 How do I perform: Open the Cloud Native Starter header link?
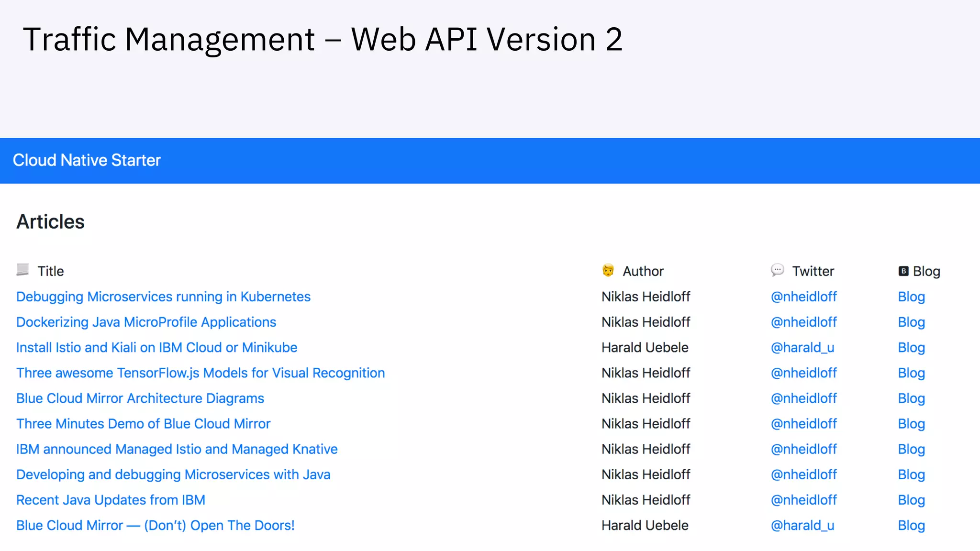click(x=87, y=160)
